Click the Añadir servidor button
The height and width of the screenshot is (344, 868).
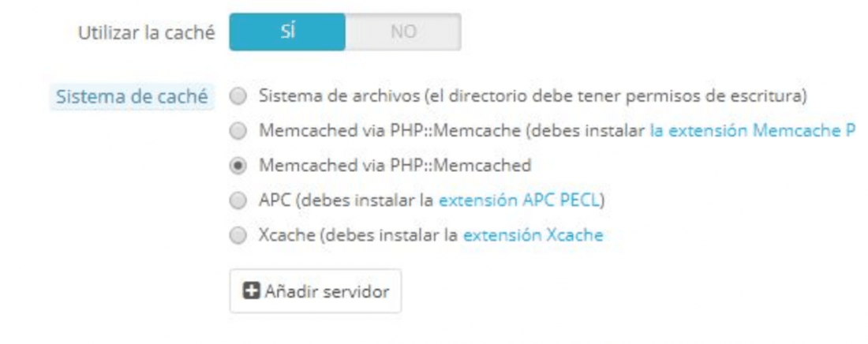pyautogui.click(x=316, y=291)
